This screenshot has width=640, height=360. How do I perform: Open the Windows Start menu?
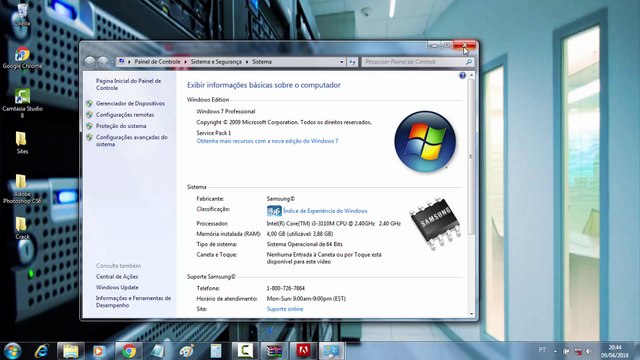click(12, 351)
